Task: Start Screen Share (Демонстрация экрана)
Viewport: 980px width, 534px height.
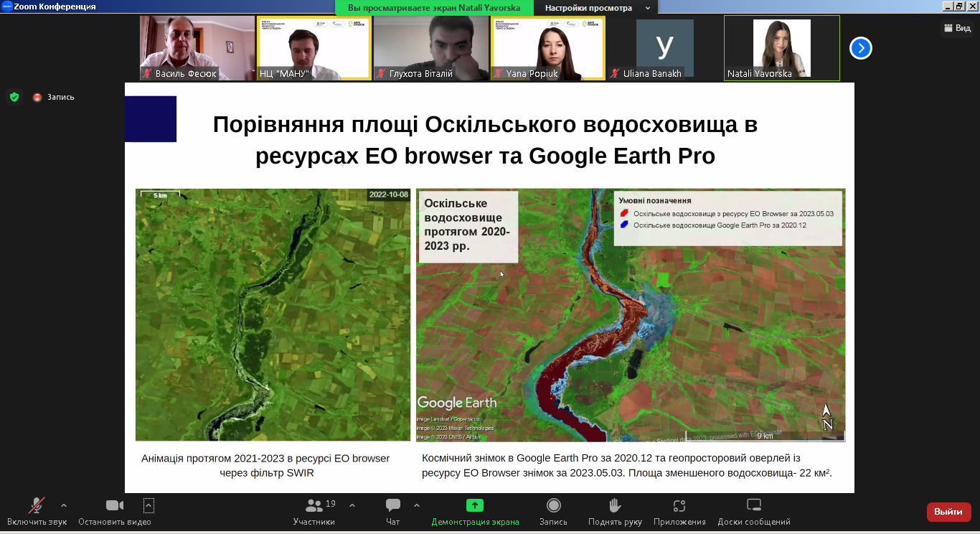Action: click(475, 506)
